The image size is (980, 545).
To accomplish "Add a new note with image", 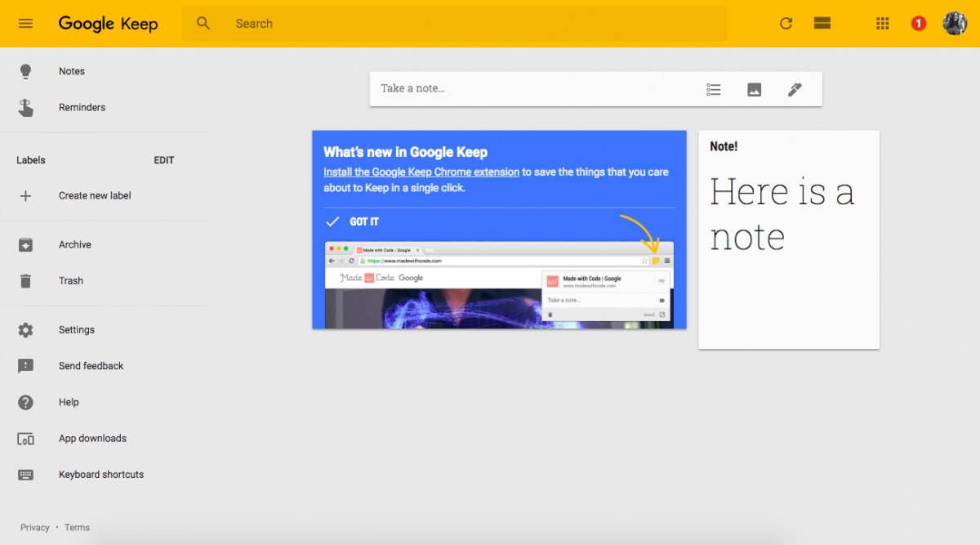I will [754, 89].
